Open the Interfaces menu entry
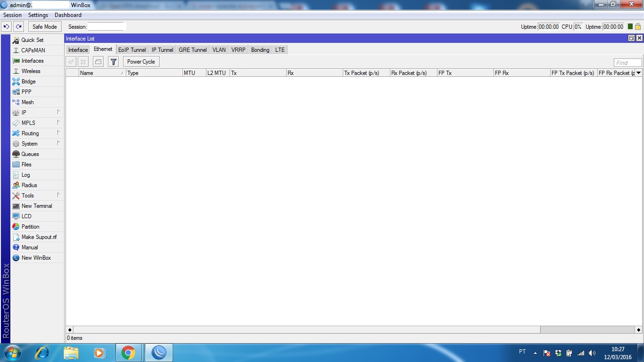 37,61
